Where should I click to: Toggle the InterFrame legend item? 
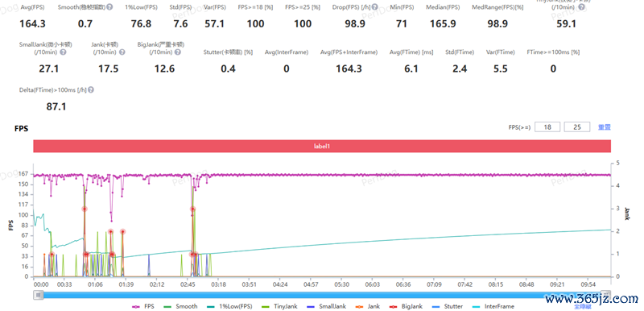(x=493, y=306)
